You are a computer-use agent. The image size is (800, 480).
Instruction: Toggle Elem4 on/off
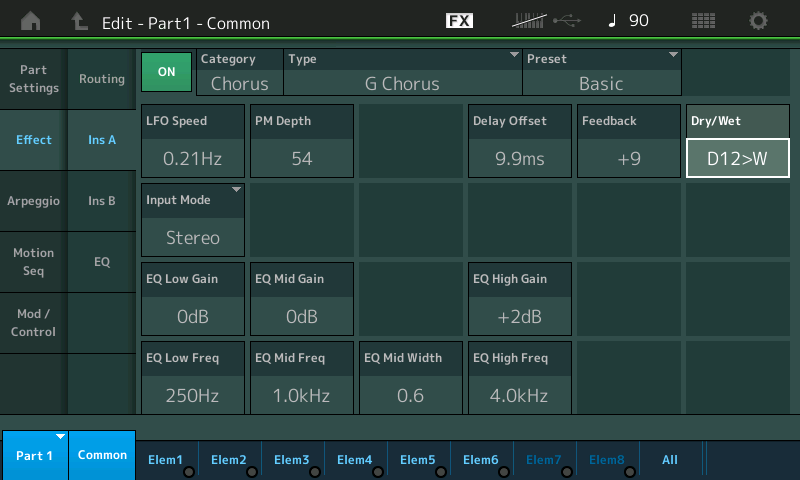coord(354,459)
